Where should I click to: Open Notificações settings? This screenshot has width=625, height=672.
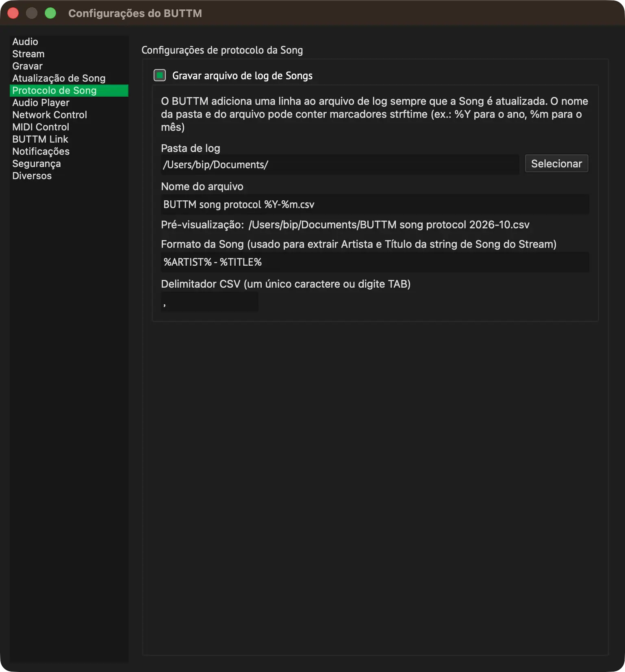[69, 152]
